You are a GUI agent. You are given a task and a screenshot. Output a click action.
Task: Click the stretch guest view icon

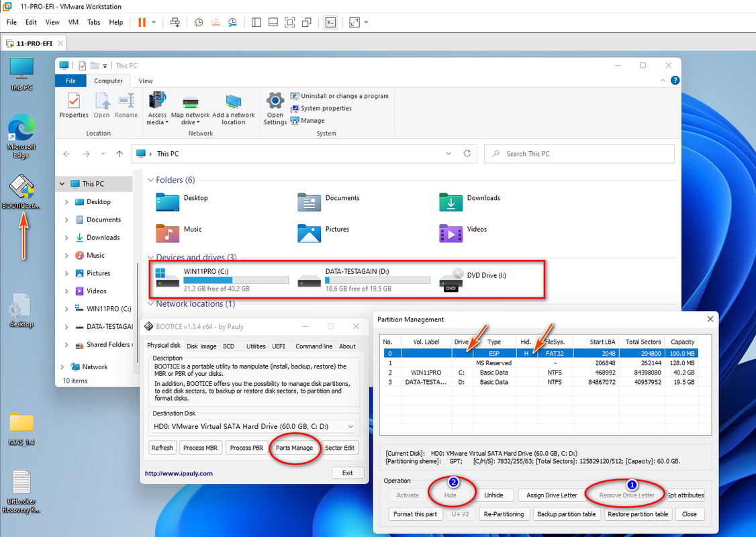355,22
